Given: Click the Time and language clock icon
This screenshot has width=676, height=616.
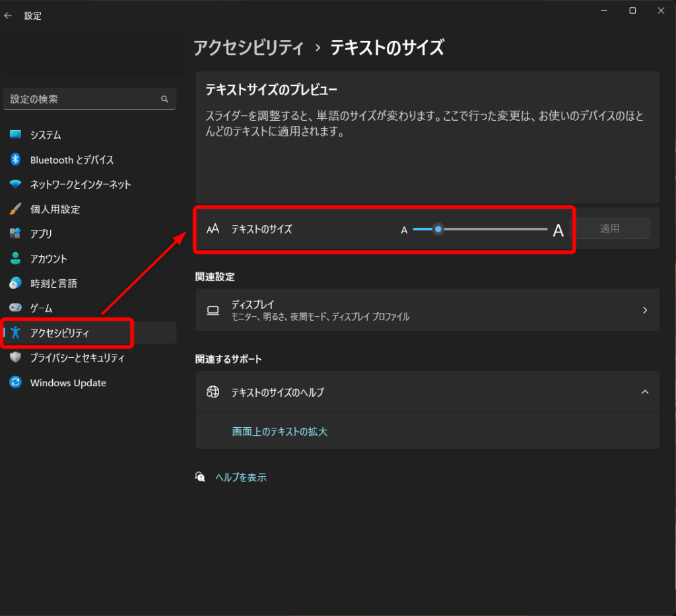Looking at the screenshot, I should [x=16, y=283].
